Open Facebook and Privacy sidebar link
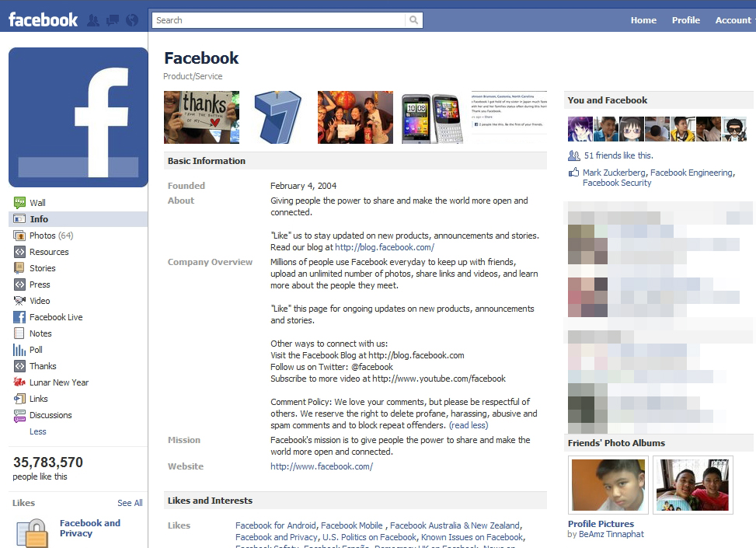756x548 pixels. (89, 528)
